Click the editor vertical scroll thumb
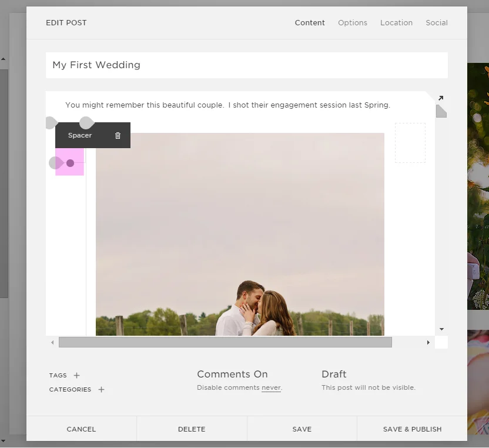Viewport: 489px width, 448px height. [441, 111]
